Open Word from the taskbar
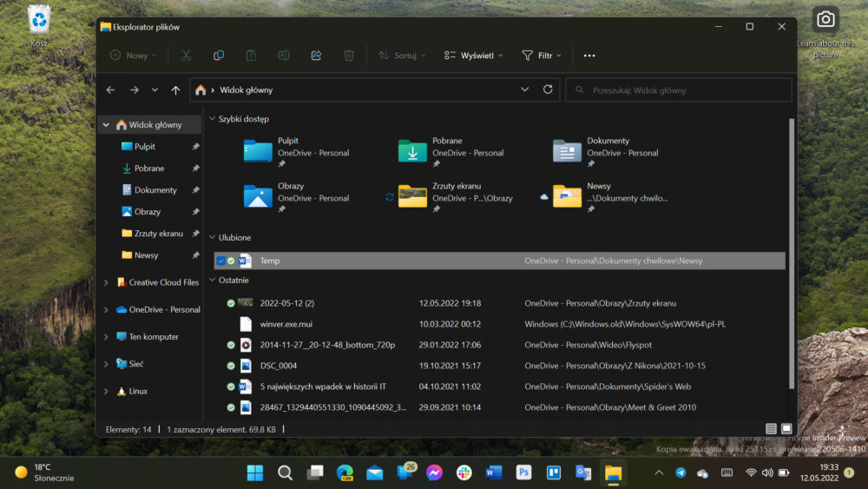Screen dimensions: 868x489 (494, 472)
